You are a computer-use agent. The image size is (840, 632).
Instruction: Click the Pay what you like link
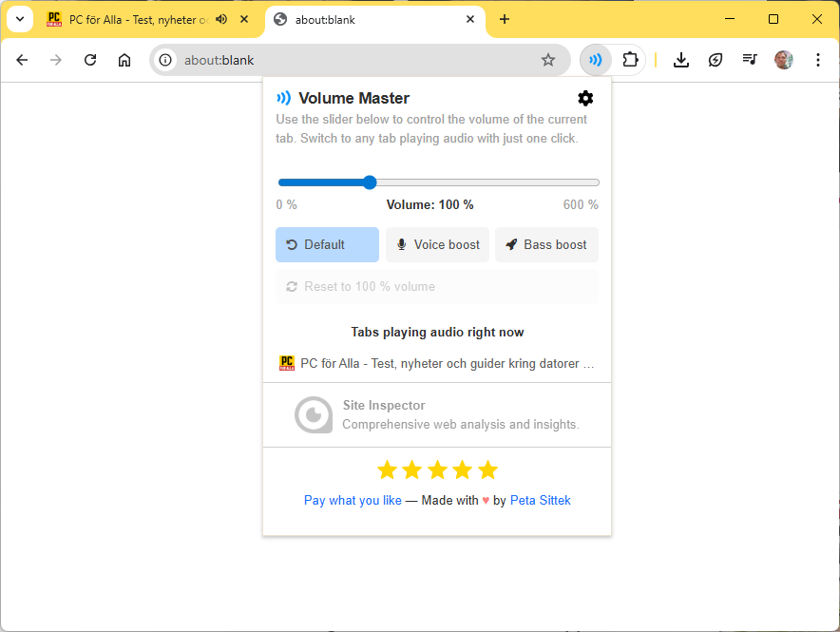click(x=353, y=500)
